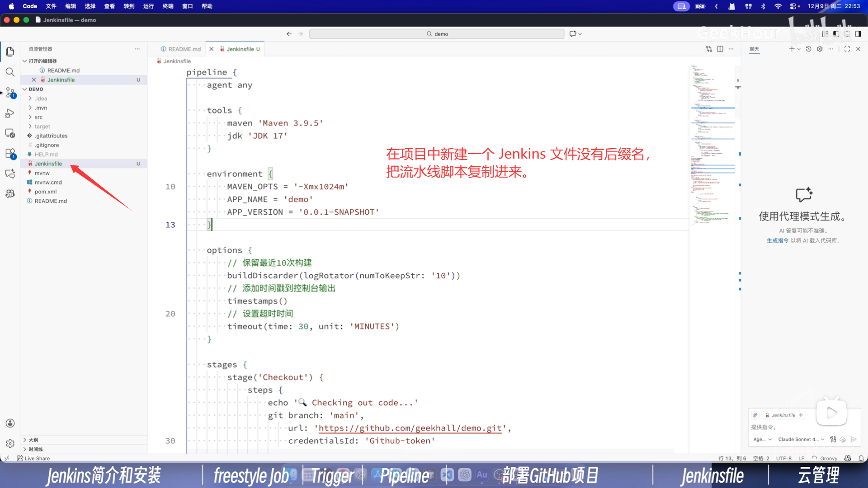Open the chat tools configuration icon
The image size is (868, 488).
pos(833,439)
